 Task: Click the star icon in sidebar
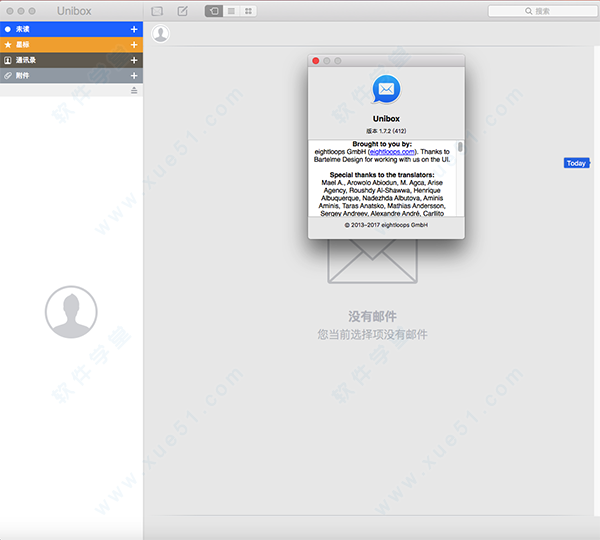tap(8, 45)
